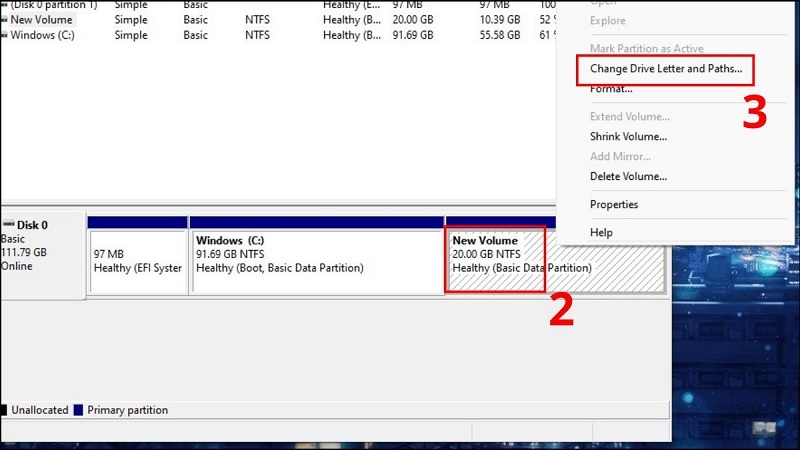
Task: Click the 20.00 GB capacity cell
Action: tap(413, 20)
